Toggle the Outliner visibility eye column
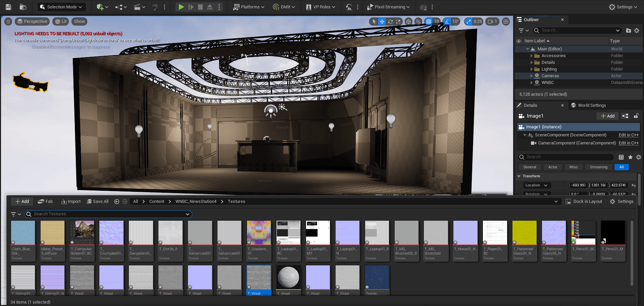The width and height of the screenshot is (644, 306). pos(519,41)
